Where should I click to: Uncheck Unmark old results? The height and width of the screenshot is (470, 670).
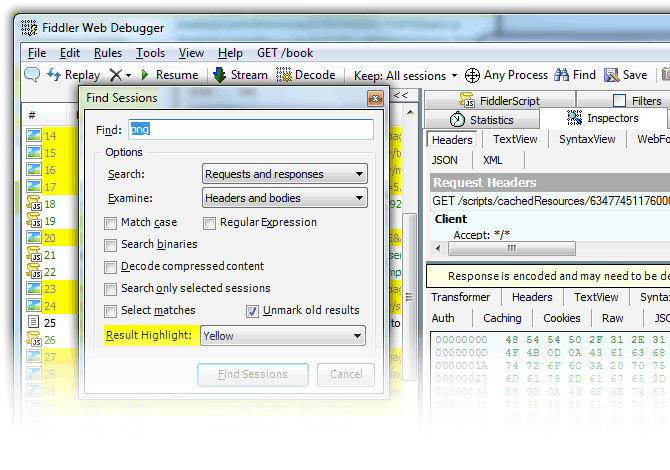pyautogui.click(x=253, y=311)
